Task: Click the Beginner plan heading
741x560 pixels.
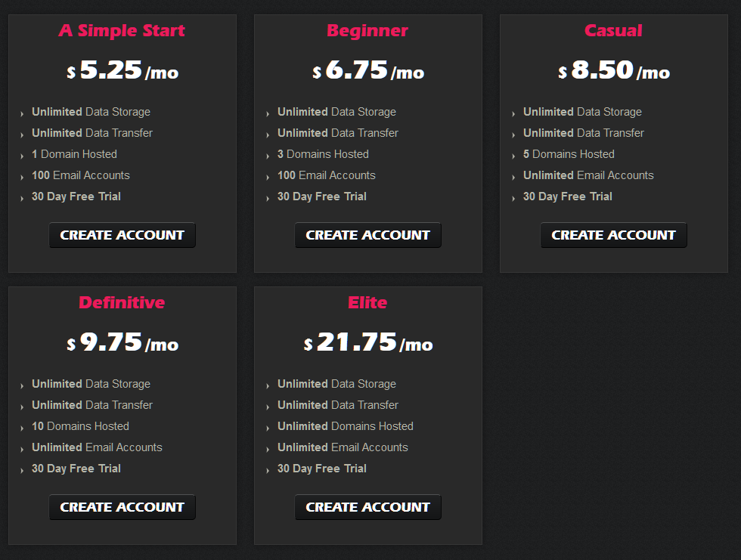Action: (x=367, y=31)
